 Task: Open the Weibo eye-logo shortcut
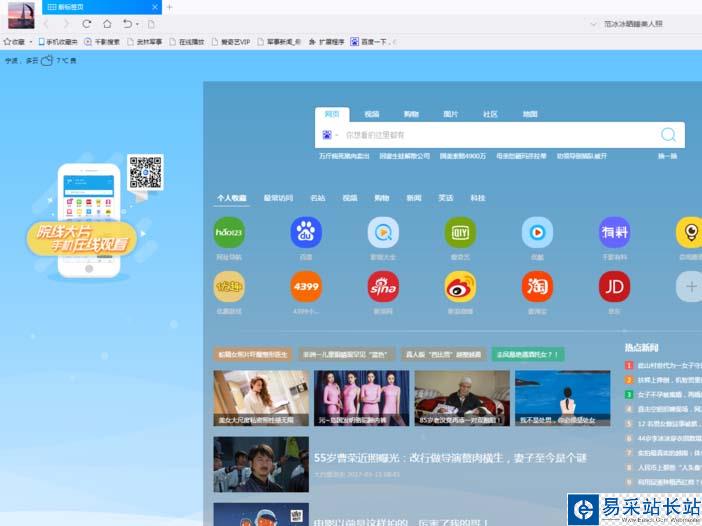point(460,287)
